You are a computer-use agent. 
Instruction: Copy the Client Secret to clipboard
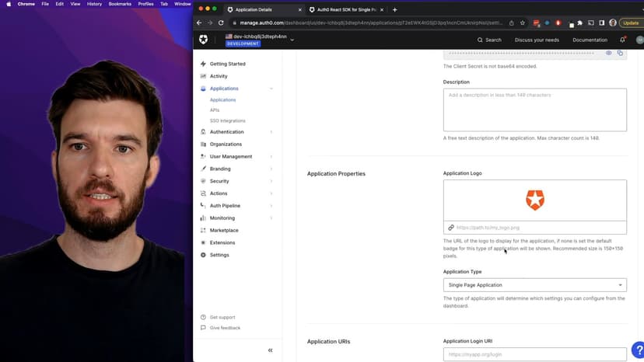click(x=620, y=53)
